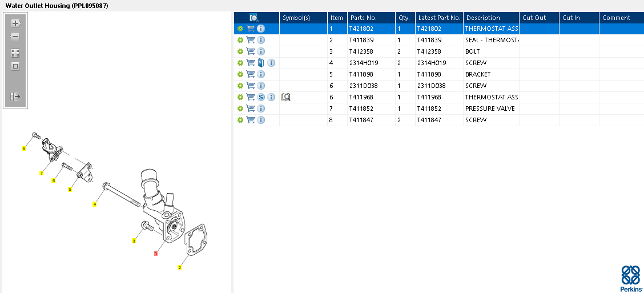Screen dimensions: 644x293
Task: Click the Cut In column header
Action: [579, 18]
